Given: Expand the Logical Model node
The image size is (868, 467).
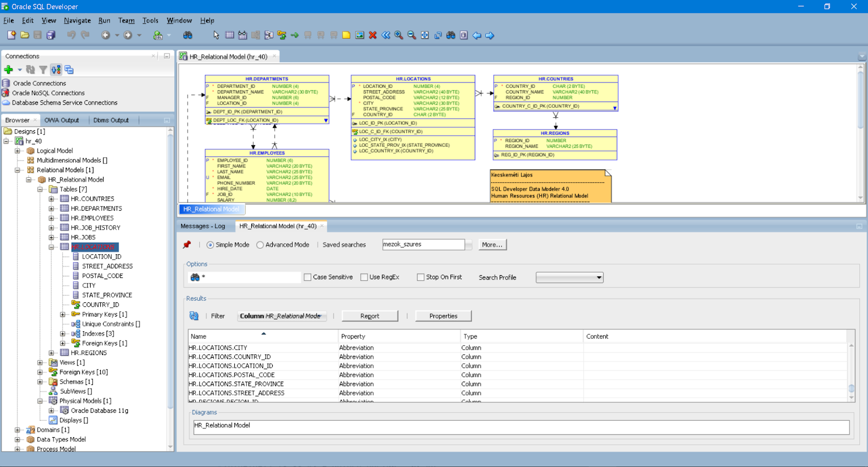Looking at the screenshot, I should point(17,151).
